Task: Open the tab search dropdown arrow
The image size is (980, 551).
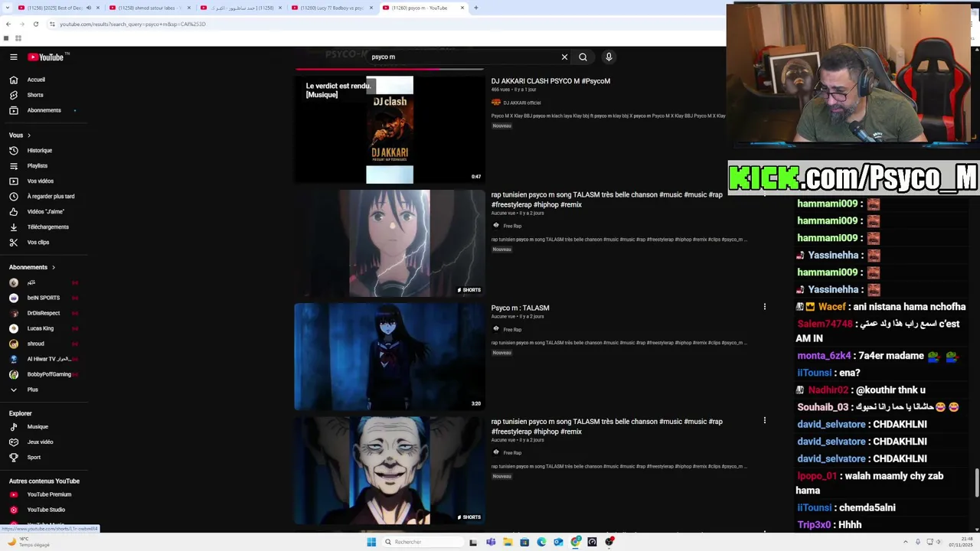Action: pos(6,8)
